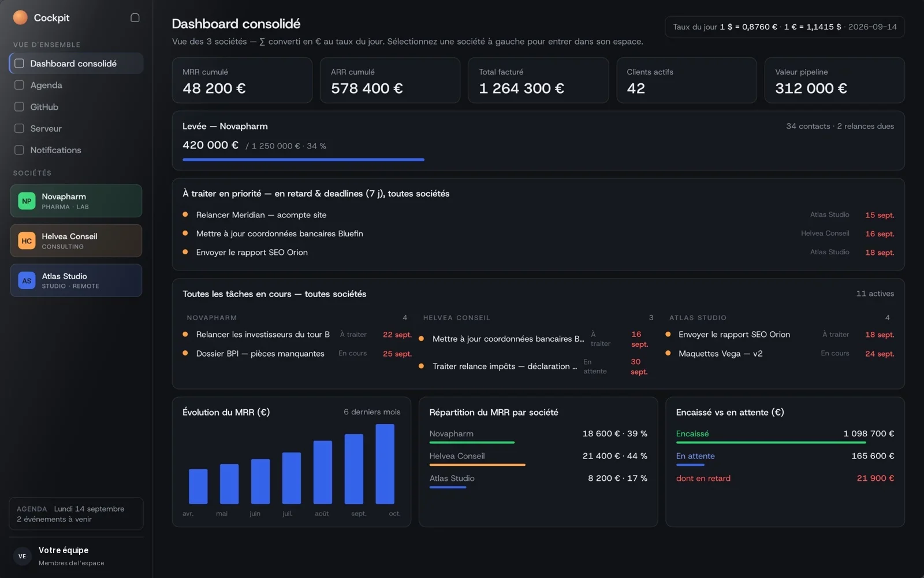Open the Clients actifs card

[x=687, y=80]
